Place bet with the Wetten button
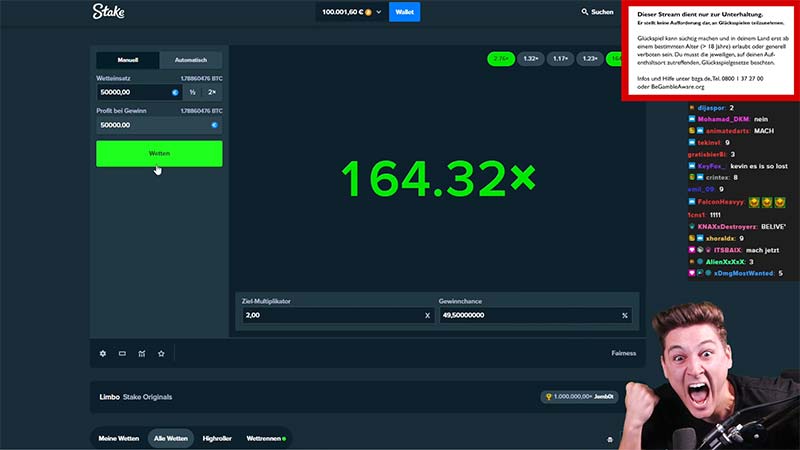Screen dimensions: 800x450 click(159, 154)
